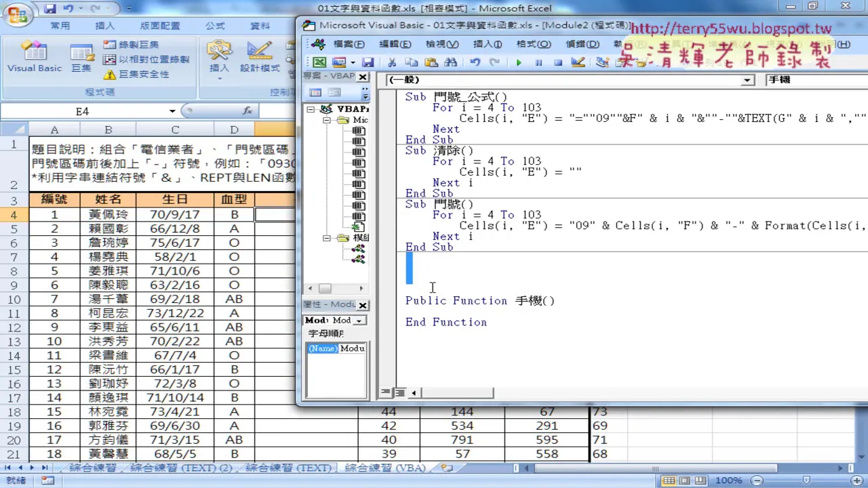Save the project from VBA toolbar
This screenshot has width=868, height=488.
coord(367,62)
